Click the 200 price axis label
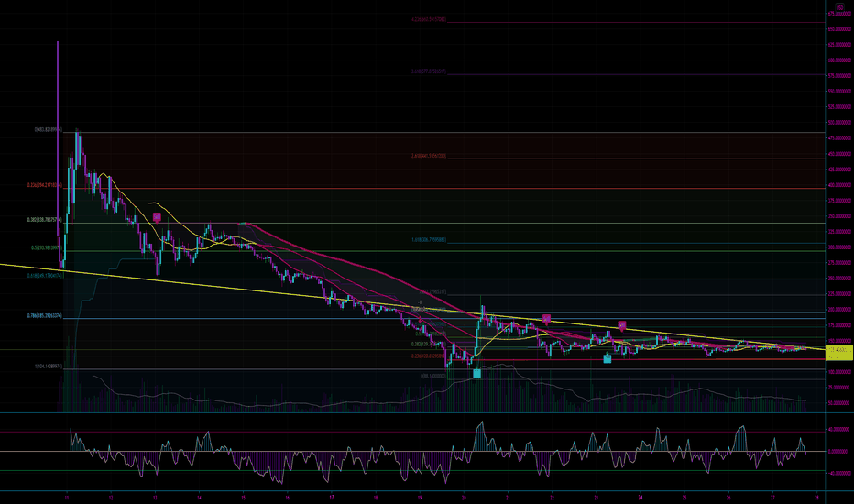 click(839, 310)
